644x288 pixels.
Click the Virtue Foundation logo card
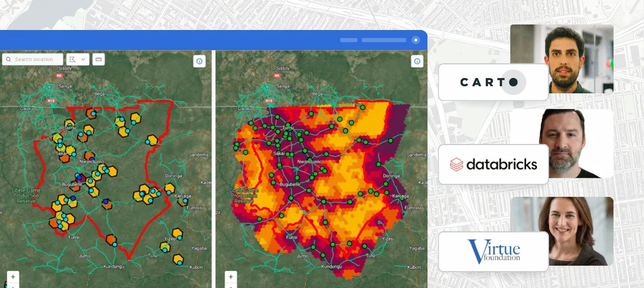[x=493, y=251]
